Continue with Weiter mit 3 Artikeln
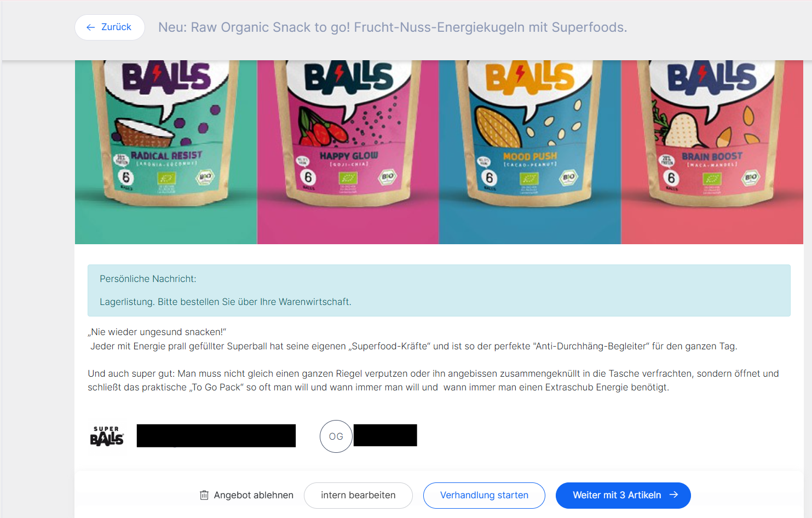Screen dimensions: 812x518 tap(623, 496)
